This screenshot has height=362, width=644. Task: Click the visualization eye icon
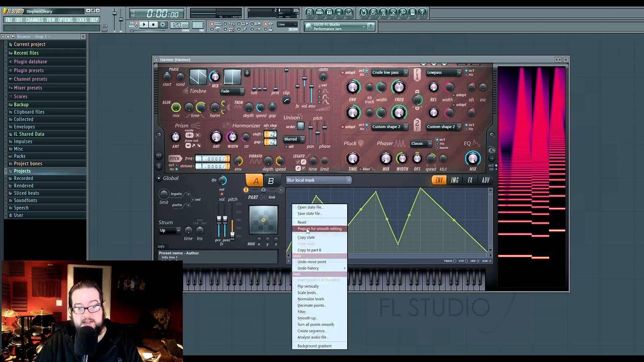click(492, 150)
